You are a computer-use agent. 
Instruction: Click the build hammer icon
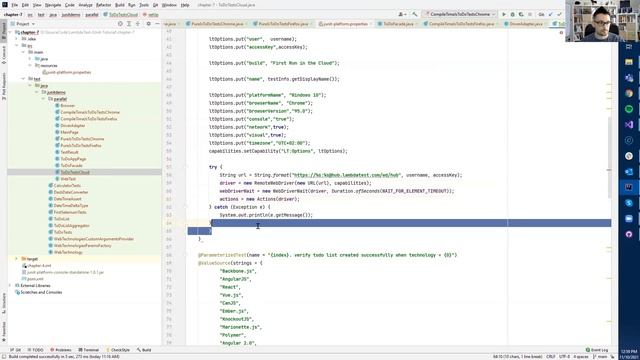tap(415, 14)
